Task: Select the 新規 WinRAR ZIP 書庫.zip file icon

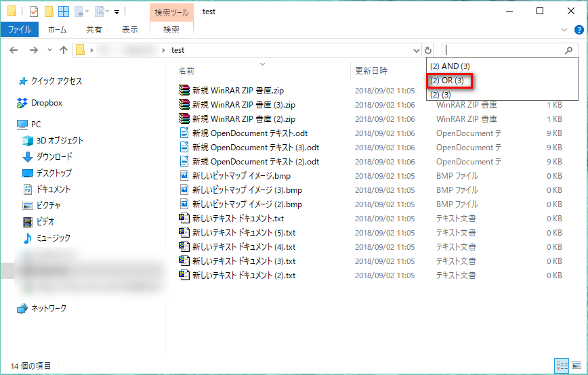Action: click(x=184, y=90)
